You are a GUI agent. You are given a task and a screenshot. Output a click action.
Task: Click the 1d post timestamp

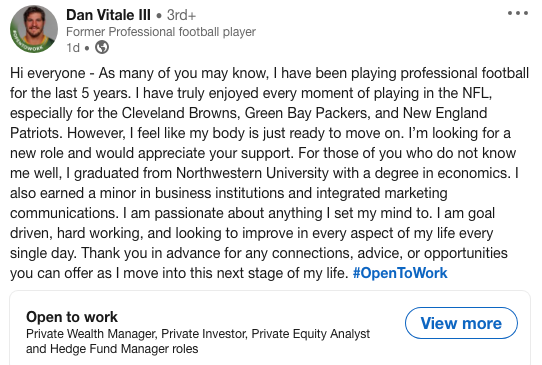[73, 48]
